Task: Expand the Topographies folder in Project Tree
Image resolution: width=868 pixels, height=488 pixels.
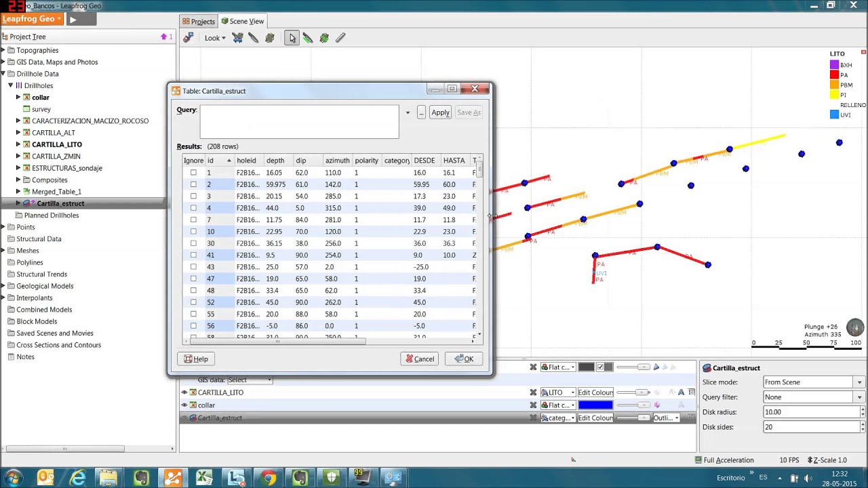Action: tap(3, 50)
